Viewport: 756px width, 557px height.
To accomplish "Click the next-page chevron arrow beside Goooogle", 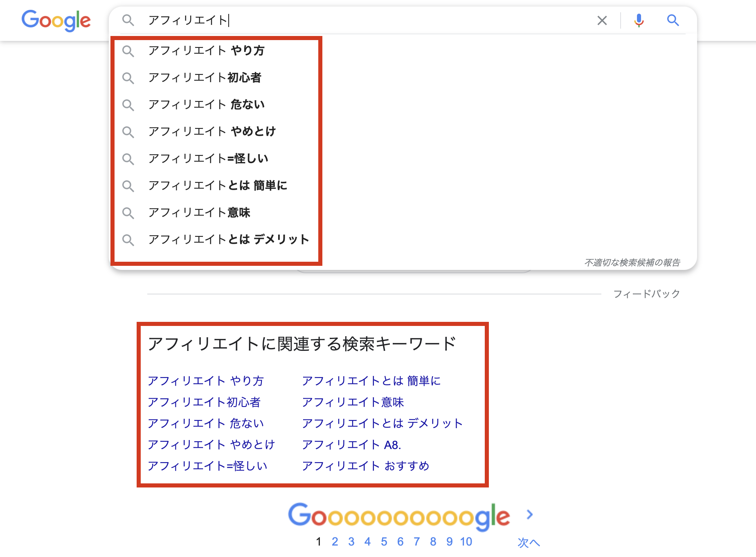I will [530, 514].
